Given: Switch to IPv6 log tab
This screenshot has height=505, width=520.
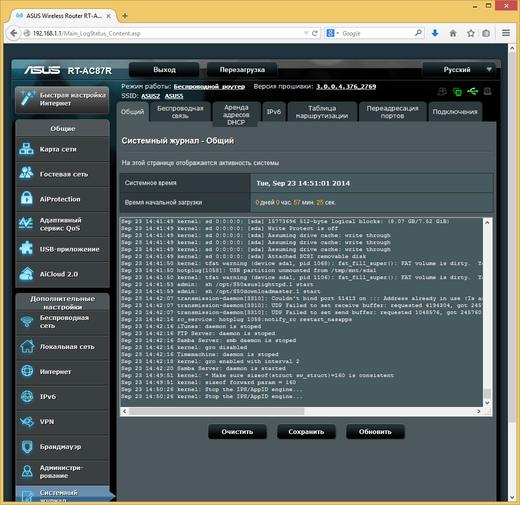Looking at the screenshot, I should pos(273,112).
